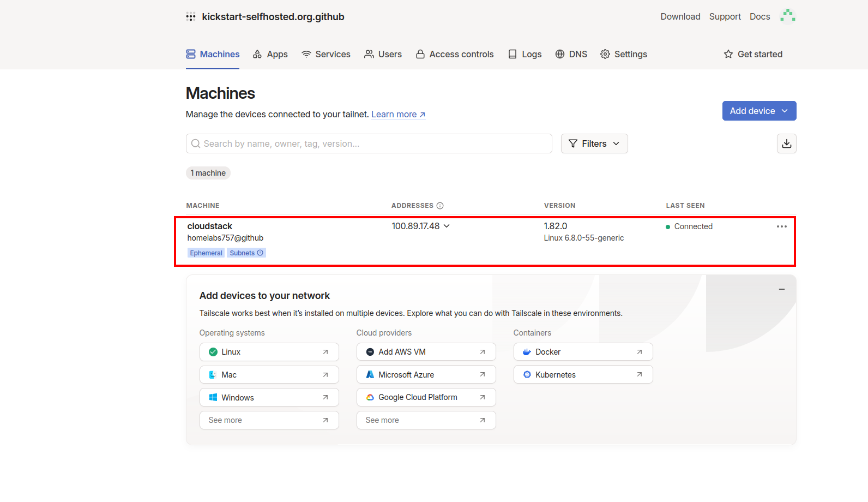
Task: Click the Docker whale icon
Action: [527, 352]
